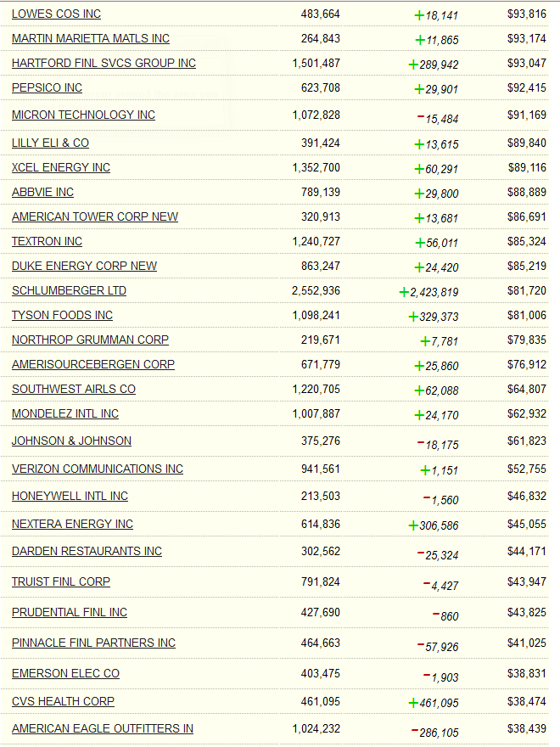Click Prudential change -860

(x=445, y=616)
